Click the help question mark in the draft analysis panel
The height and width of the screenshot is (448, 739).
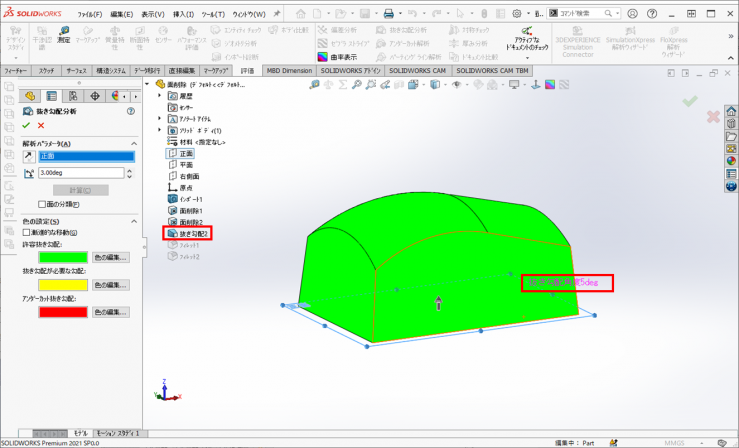(131, 111)
